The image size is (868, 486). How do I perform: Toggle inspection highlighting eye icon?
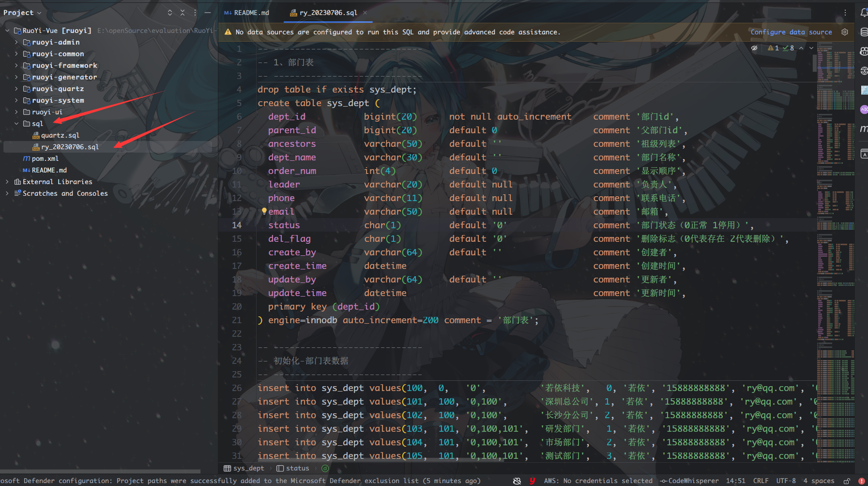tap(754, 48)
